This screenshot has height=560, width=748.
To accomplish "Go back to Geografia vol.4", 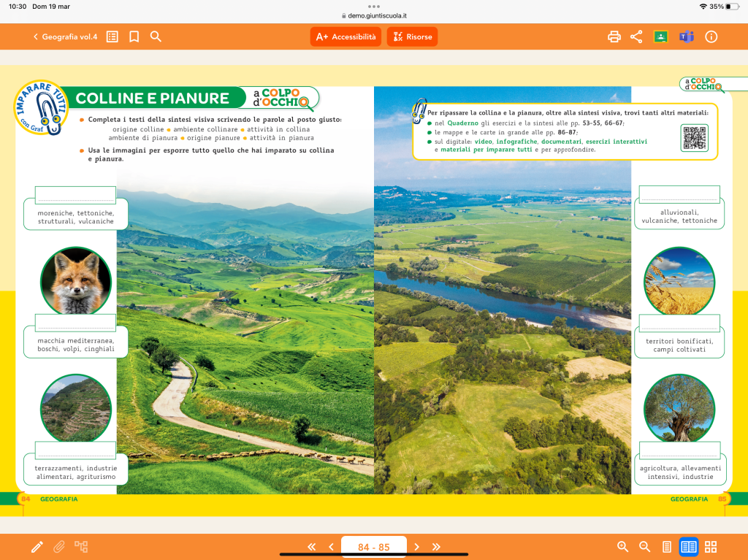I will (65, 37).
